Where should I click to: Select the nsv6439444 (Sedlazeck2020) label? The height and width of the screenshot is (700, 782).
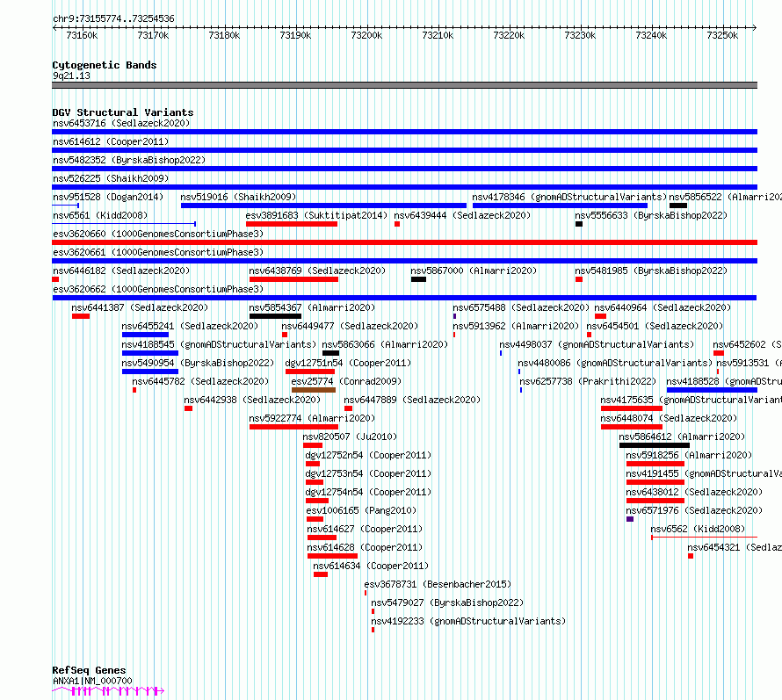(462, 215)
